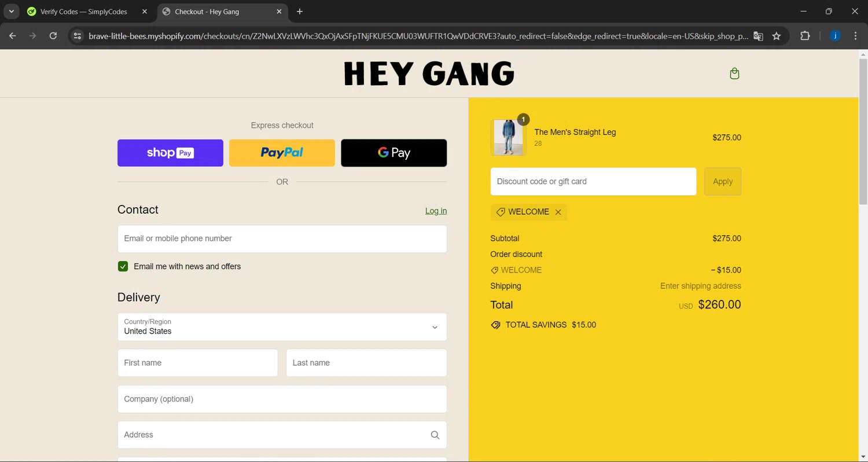Click the back navigation arrow
This screenshot has height=462, width=868.
(13, 36)
